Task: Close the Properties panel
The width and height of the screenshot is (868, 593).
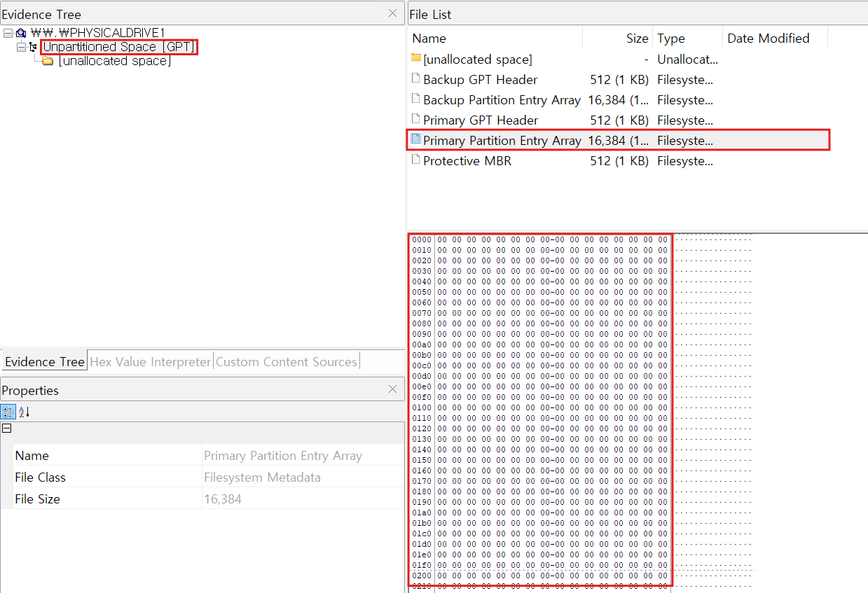Action: click(392, 389)
